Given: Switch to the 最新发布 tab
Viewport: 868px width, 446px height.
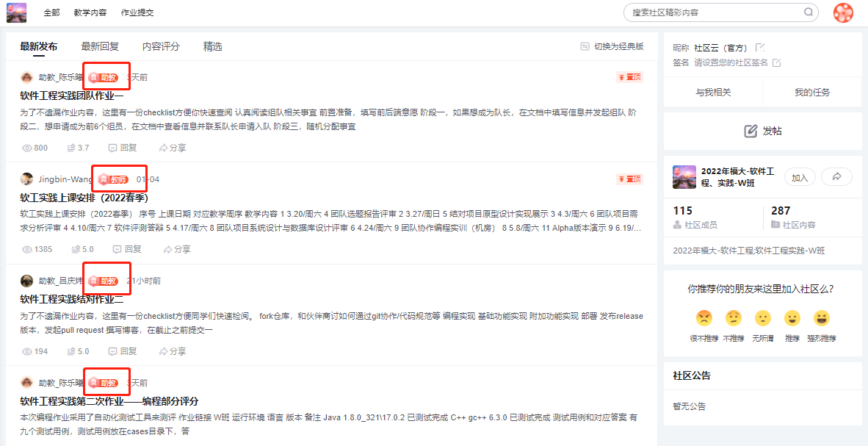Looking at the screenshot, I should (x=39, y=46).
